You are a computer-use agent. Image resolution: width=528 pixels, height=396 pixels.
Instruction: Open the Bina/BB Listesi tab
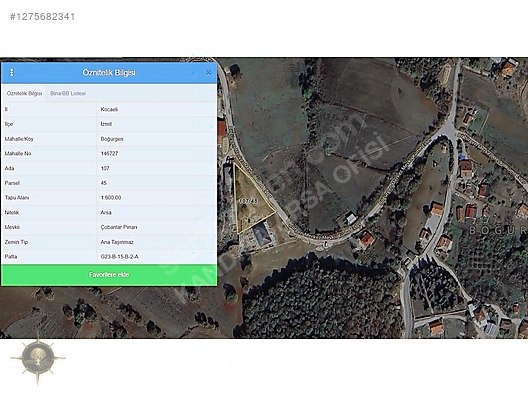(68, 93)
